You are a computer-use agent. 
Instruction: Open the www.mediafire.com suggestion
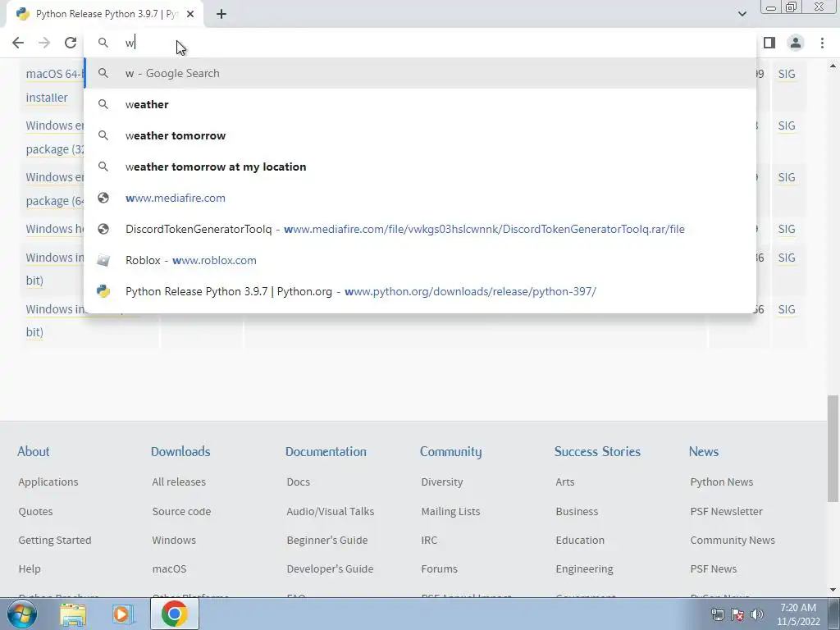coord(420,198)
